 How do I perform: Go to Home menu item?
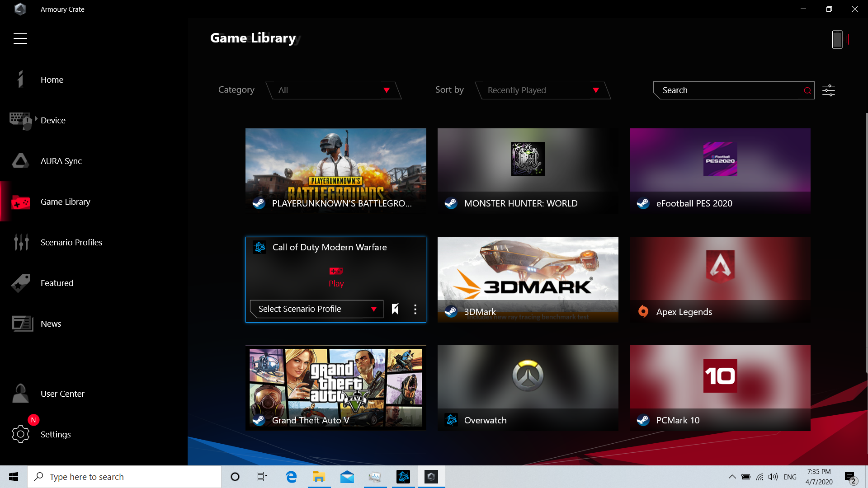pos(52,80)
